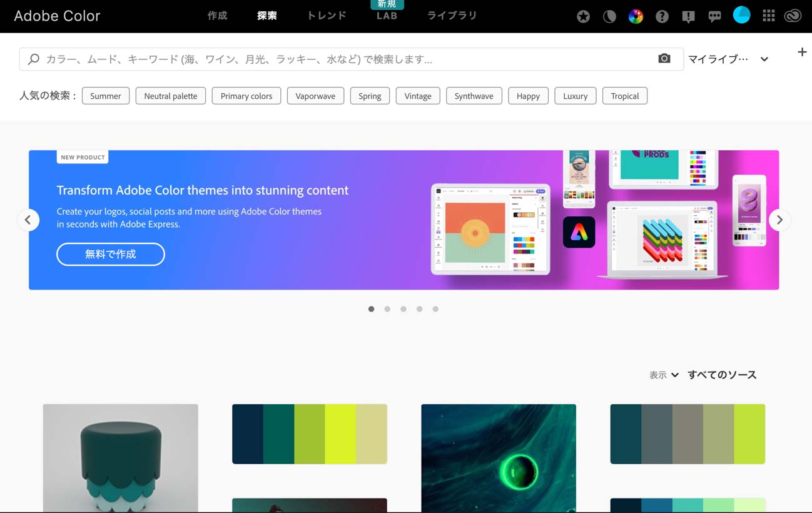Search popular tag Neutral palette
This screenshot has width=812, height=513.
[x=171, y=96]
